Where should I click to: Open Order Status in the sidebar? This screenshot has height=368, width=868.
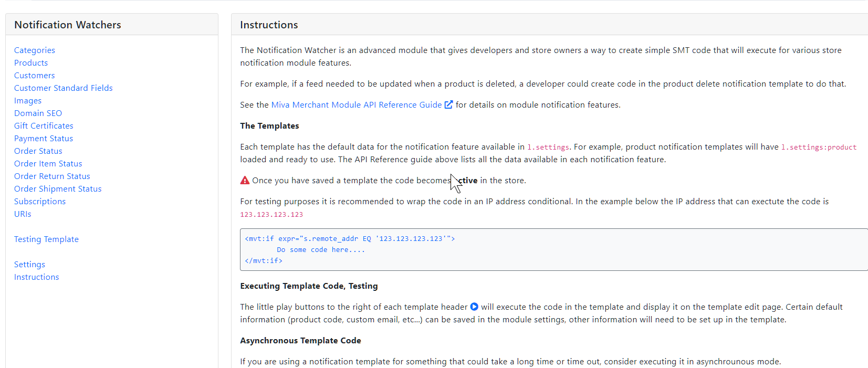click(38, 151)
